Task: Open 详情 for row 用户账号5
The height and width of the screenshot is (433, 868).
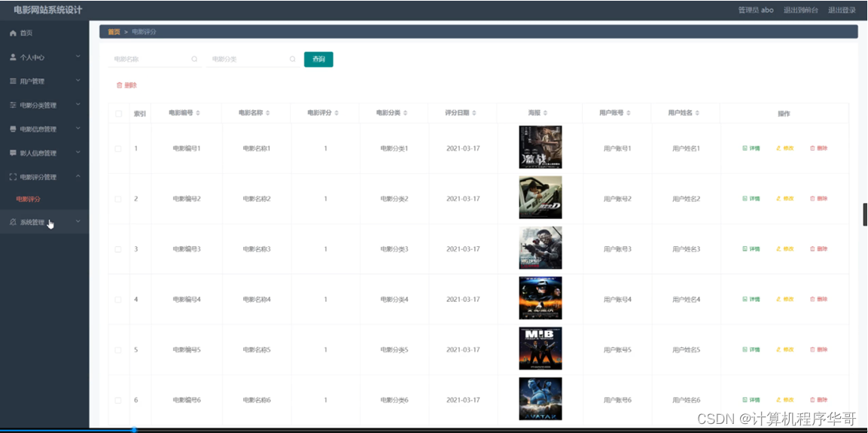Action: click(751, 350)
